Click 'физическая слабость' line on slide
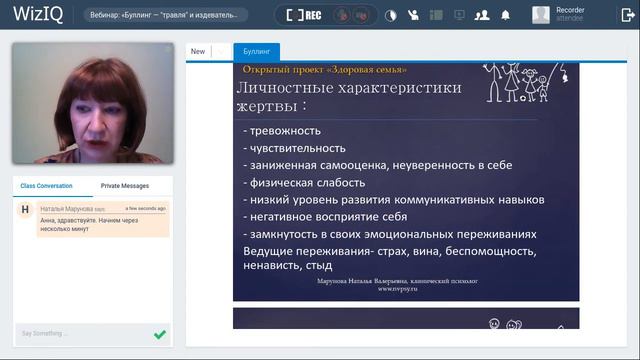 coord(304,183)
